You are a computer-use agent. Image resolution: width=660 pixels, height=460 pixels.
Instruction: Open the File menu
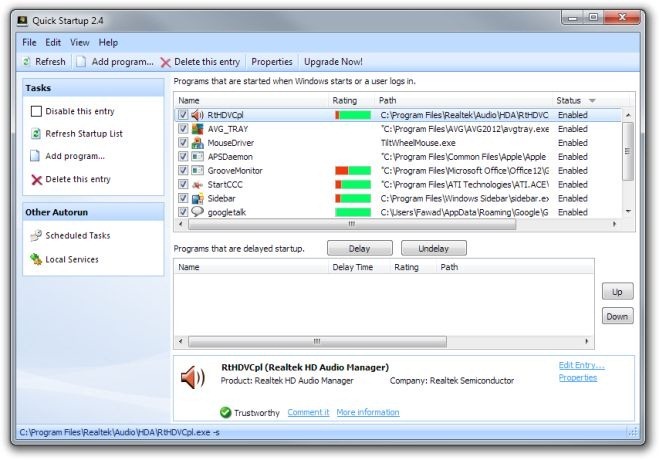(29, 43)
